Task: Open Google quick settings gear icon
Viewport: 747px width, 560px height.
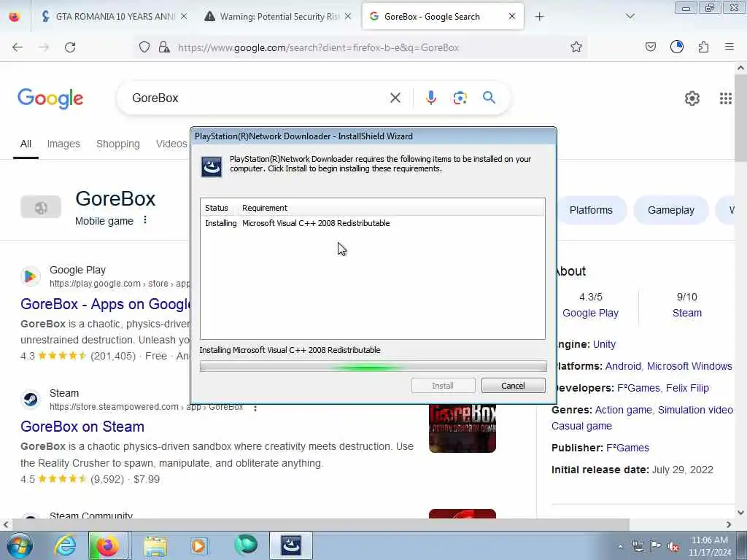Action: [692, 98]
